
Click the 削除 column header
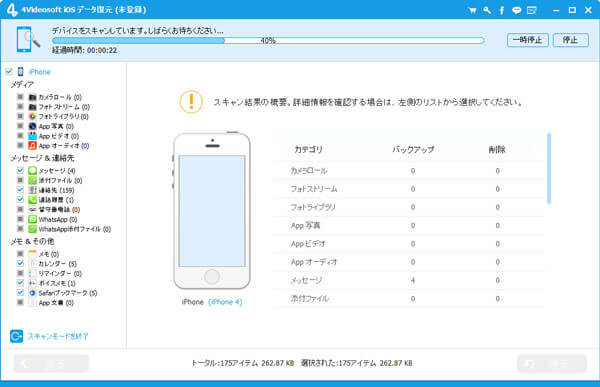click(x=497, y=150)
